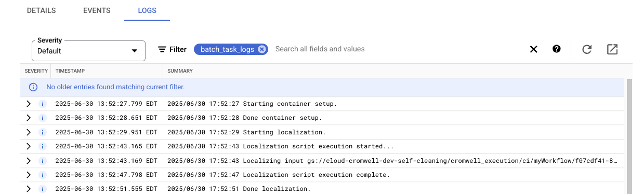Open the Severity dropdown

click(x=88, y=51)
